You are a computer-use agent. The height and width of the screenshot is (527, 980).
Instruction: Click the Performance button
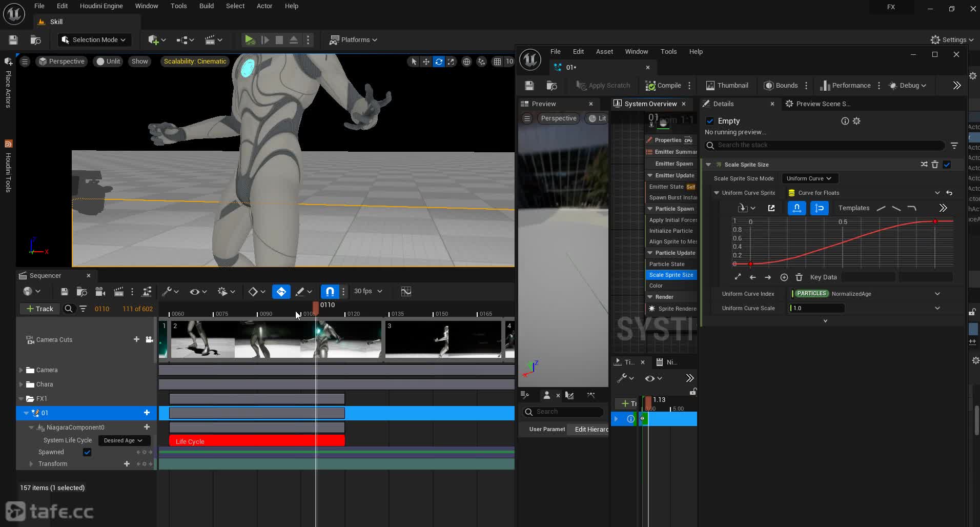point(845,86)
